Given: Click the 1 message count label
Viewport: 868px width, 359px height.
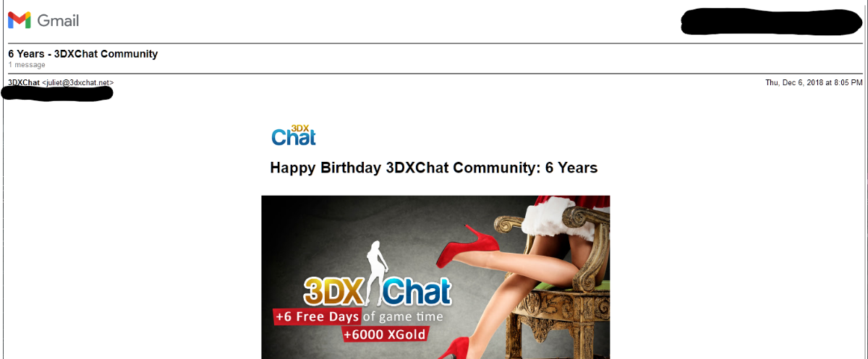Looking at the screenshot, I should click(x=27, y=65).
